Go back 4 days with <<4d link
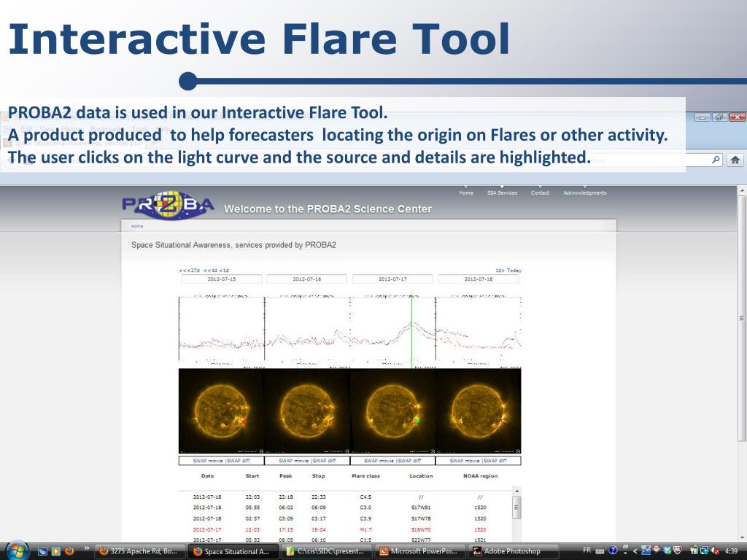 (x=210, y=271)
